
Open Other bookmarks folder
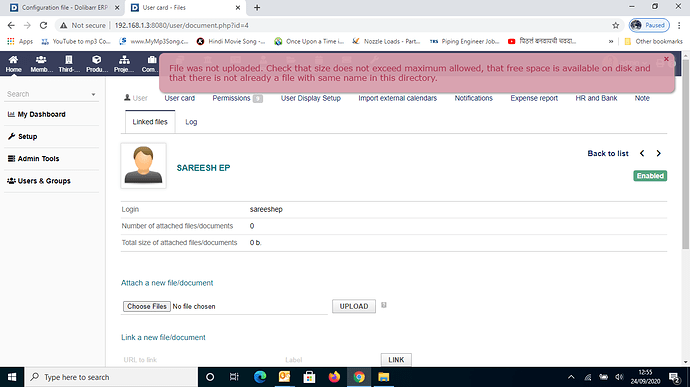[653, 41]
